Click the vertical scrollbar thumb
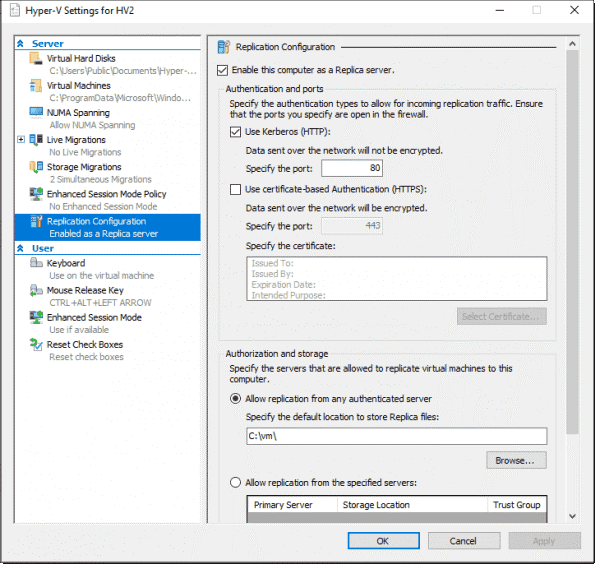This screenshot has width=600, height=569. 572,242
